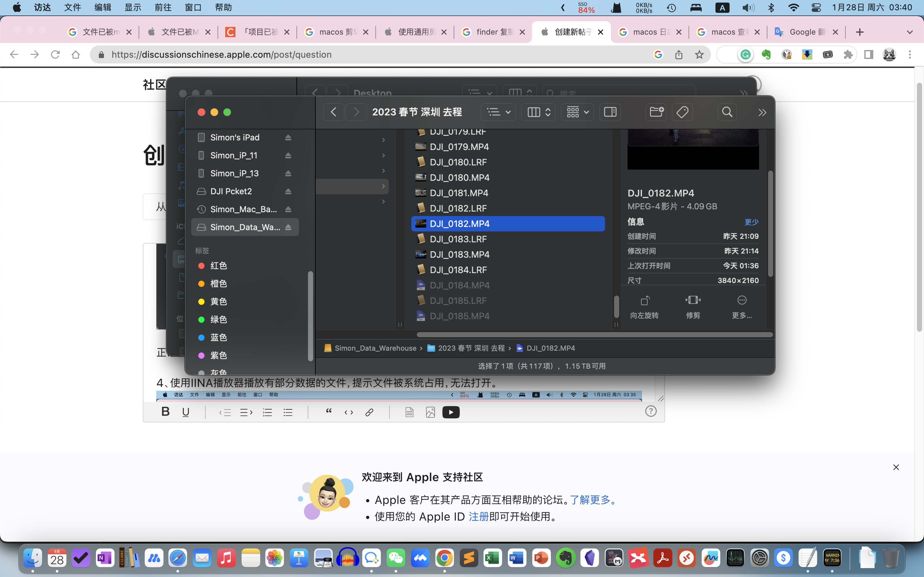This screenshot has width=924, height=577.
Task: Switch to the Google 翻译 tab
Action: click(802, 32)
